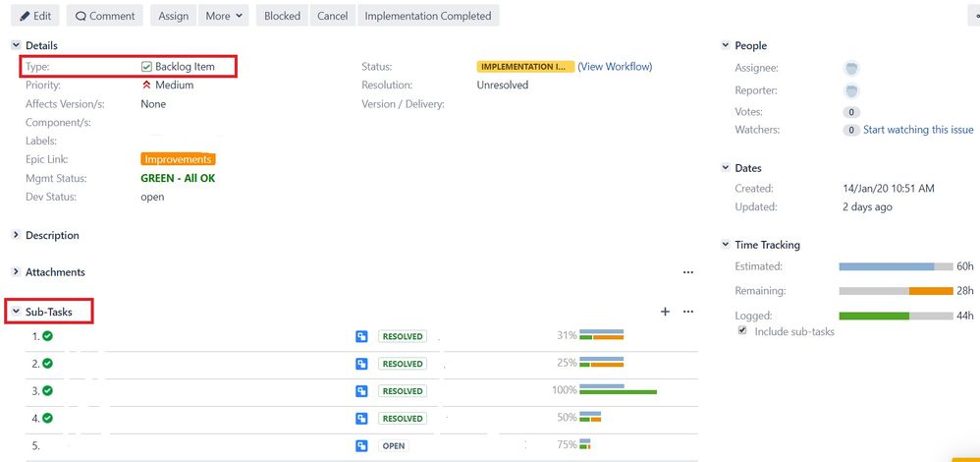Click RESOLVED status of sub-task 2
The height and width of the screenshot is (462, 980).
click(x=403, y=364)
